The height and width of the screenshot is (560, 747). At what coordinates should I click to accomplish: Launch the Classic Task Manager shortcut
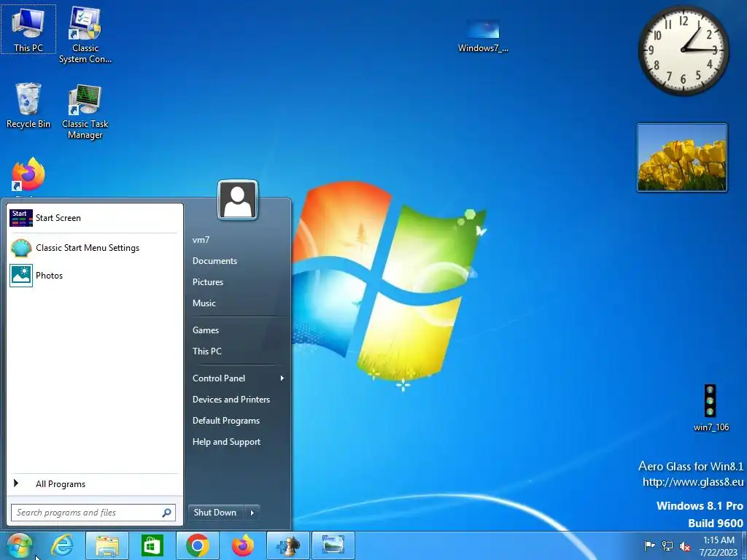(x=85, y=112)
